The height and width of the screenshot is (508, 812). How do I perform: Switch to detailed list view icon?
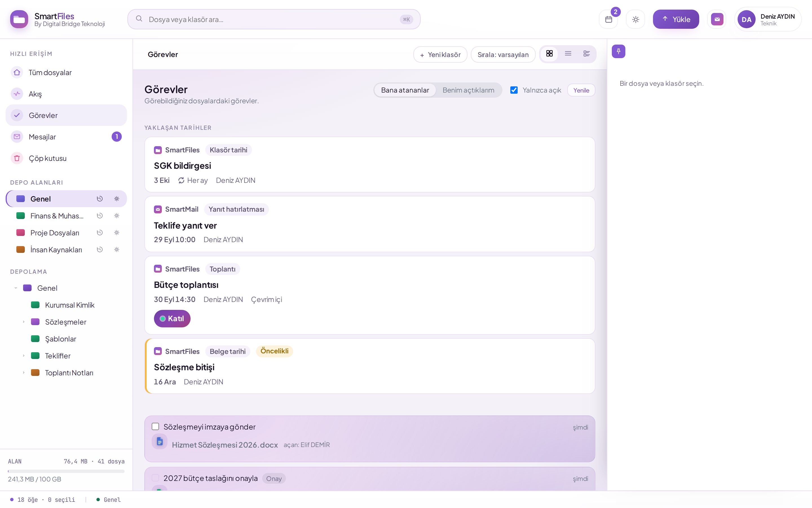tap(586, 54)
